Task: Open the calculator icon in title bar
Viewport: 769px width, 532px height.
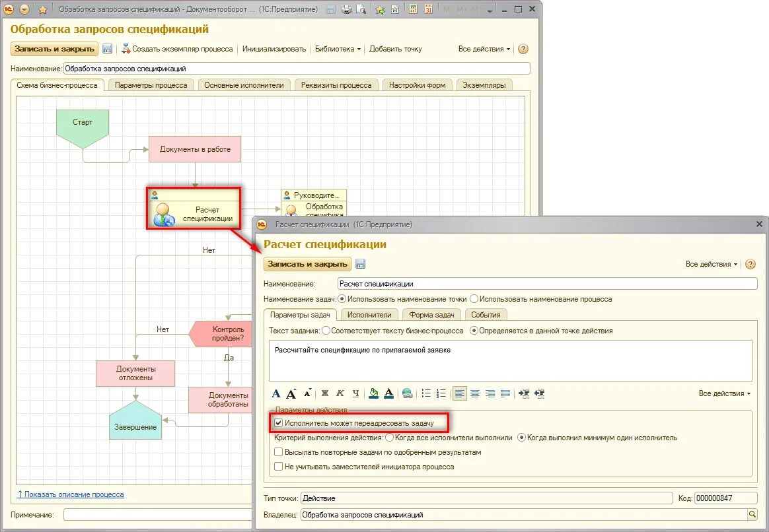Action: (413, 9)
